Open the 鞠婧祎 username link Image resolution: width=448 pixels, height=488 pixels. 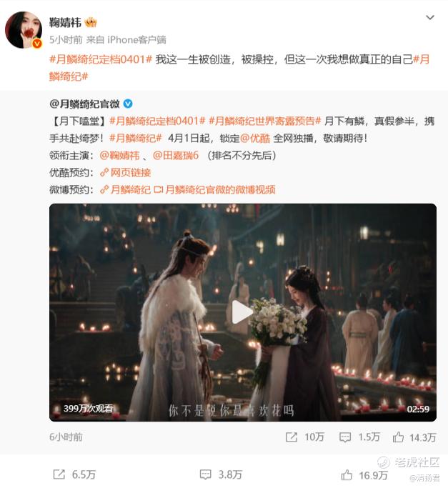[65, 22]
